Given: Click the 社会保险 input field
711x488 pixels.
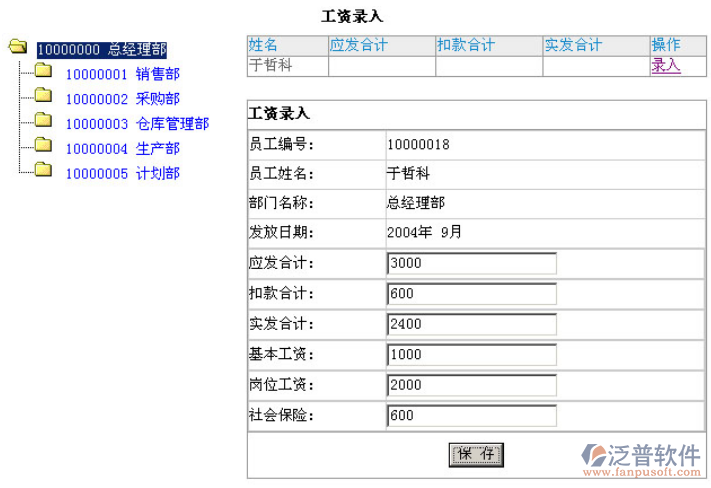Looking at the screenshot, I should click(472, 416).
